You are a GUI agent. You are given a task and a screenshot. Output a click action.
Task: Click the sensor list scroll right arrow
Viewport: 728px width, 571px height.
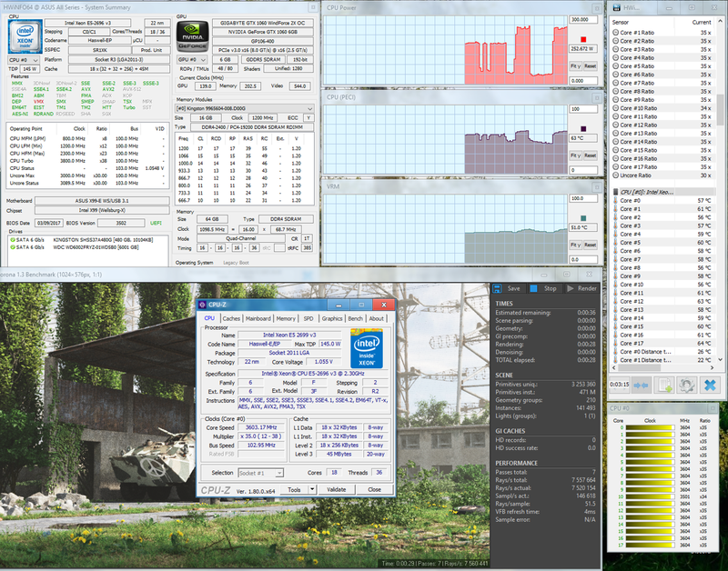click(x=713, y=367)
